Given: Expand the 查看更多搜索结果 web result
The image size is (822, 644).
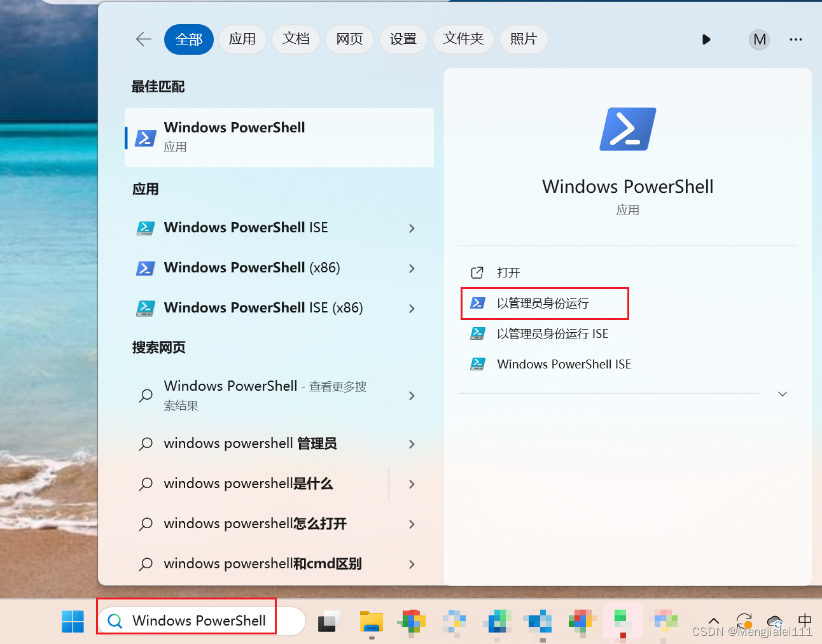Looking at the screenshot, I should point(412,396).
